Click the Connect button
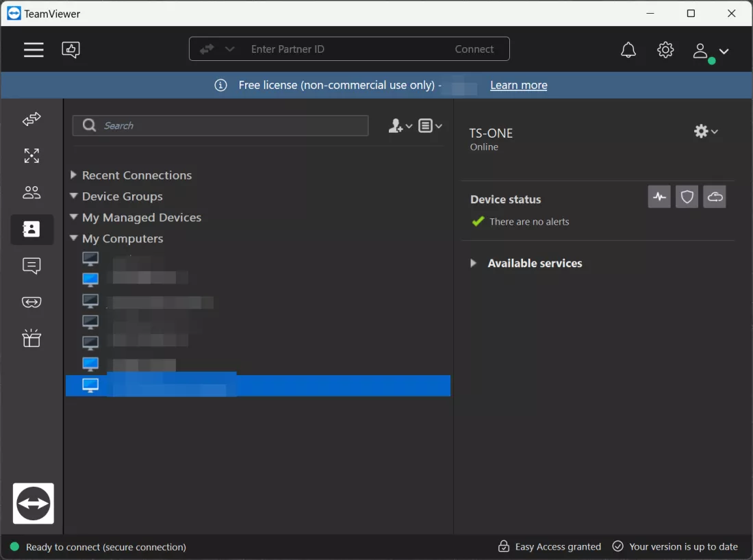 (474, 49)
